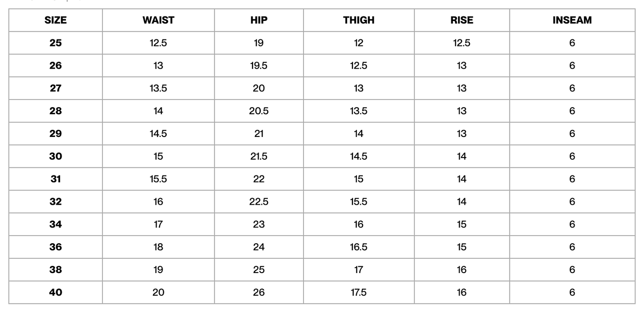Select the size 31 row label
The width and height of the screenshot is (644, 315).
point(56,179)
